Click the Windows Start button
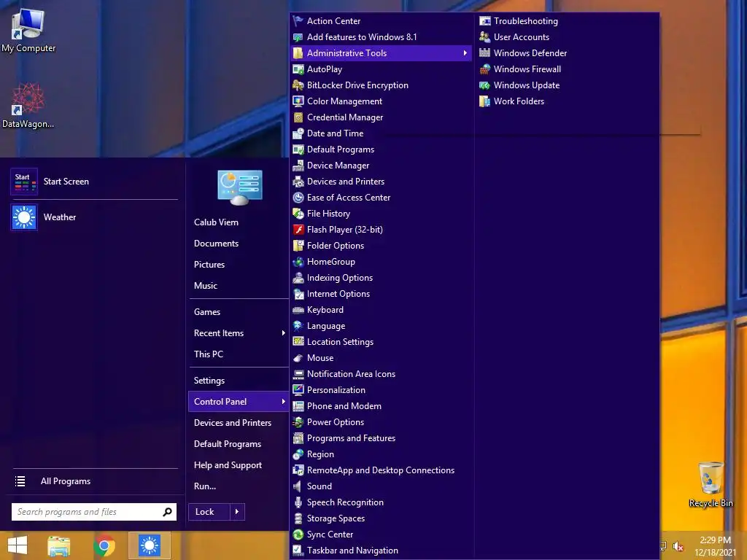747x560 pixels. coord(18,545)
